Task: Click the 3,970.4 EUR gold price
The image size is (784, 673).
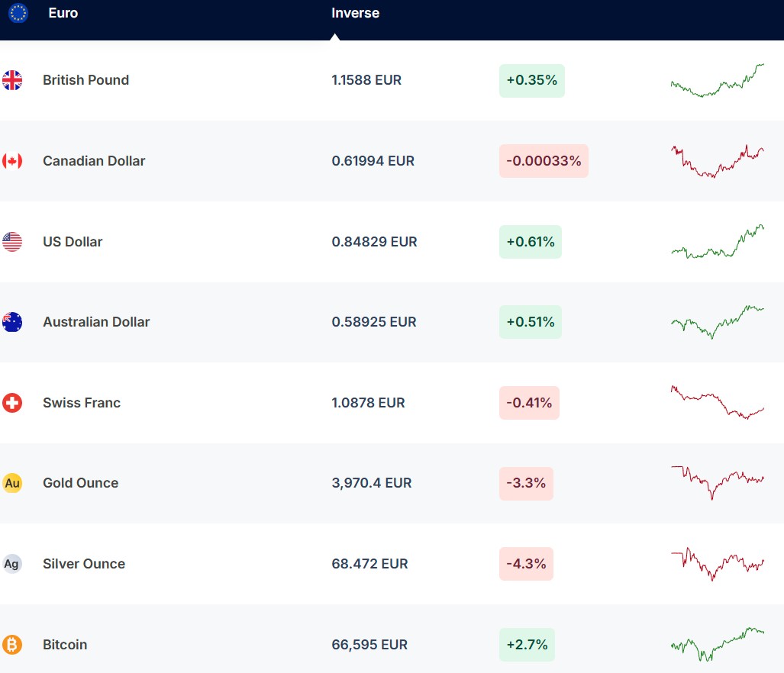Action: [x=371, y=483]
